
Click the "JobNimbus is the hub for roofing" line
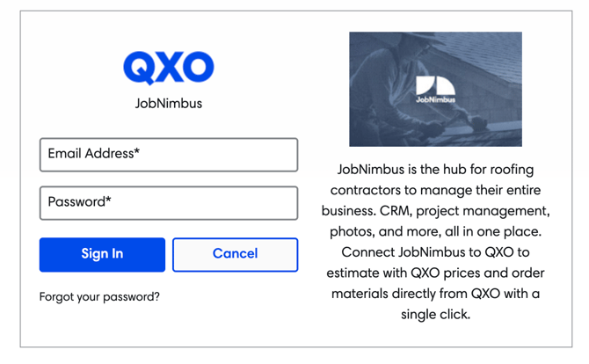(x=435, y=170)
